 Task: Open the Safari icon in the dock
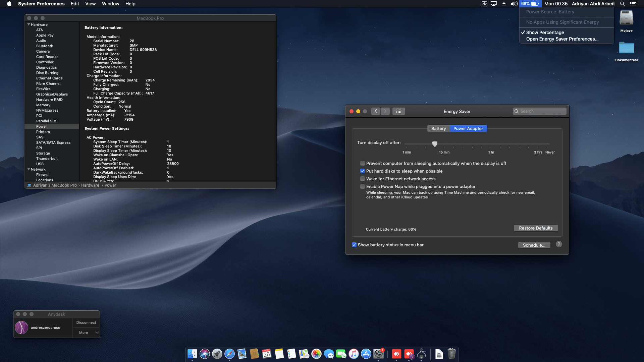(229, 354)
